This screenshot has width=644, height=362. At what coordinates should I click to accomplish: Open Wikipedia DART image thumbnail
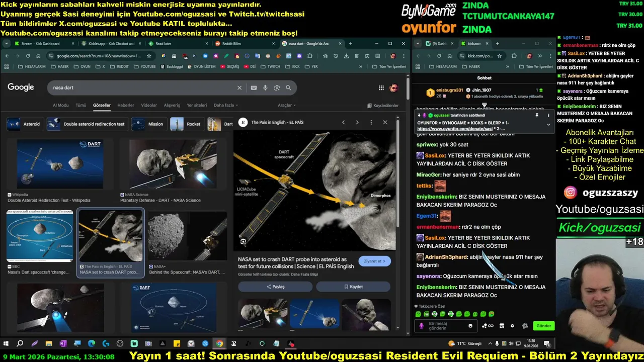(60, 164)
